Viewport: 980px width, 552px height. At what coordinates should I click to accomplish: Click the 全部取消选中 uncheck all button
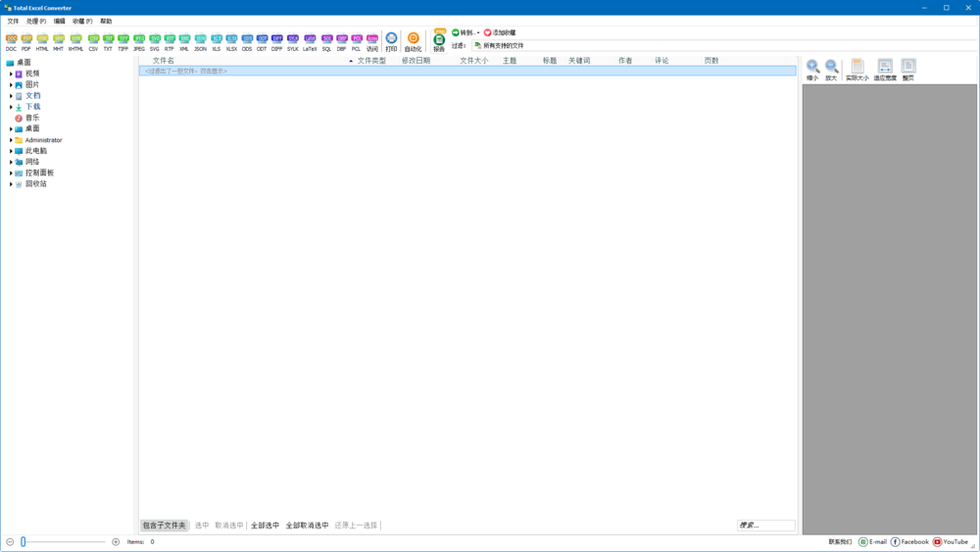(x=307, y=526)
